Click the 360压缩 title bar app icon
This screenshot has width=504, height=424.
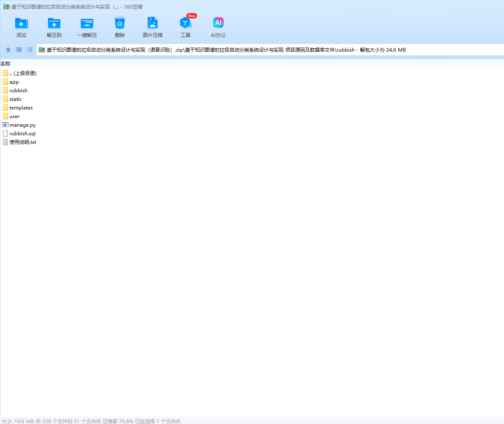6,7
